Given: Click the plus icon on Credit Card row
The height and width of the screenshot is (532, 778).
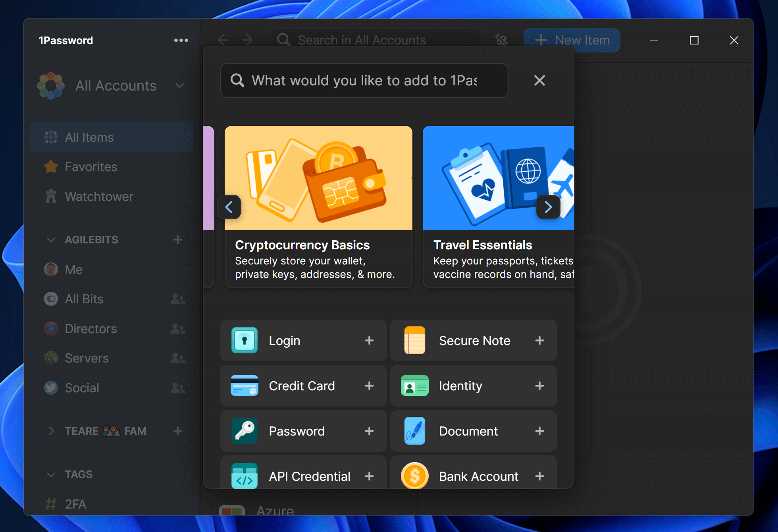Looking at the screenshot, I should [x=370, y=386].
